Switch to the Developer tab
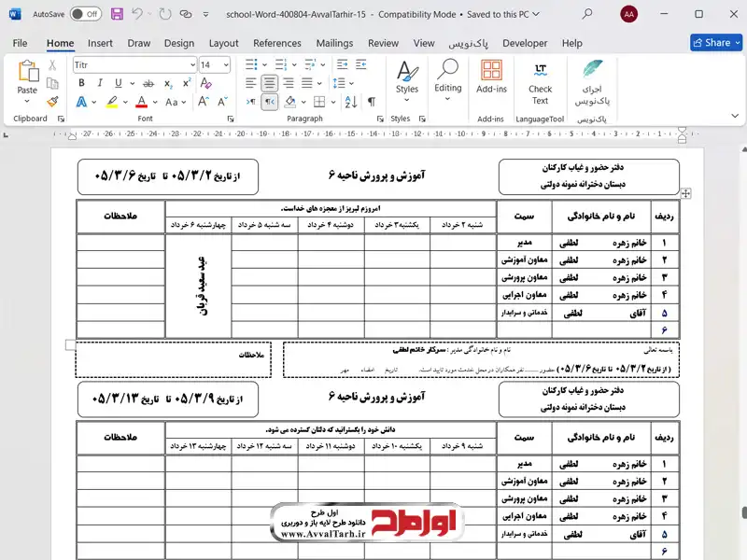The width and height of the screenshot is (747, 560). [525, 43]
